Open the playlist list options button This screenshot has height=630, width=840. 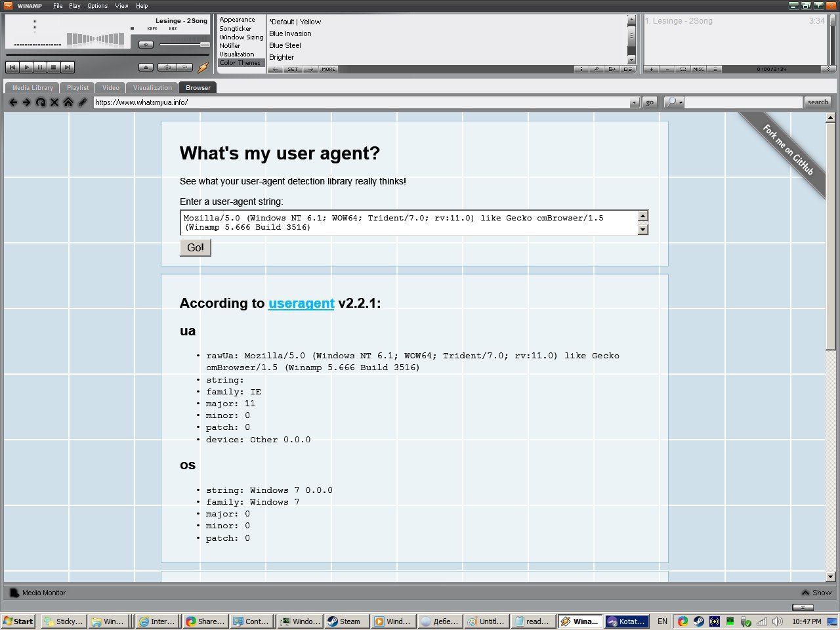[715, 69]
